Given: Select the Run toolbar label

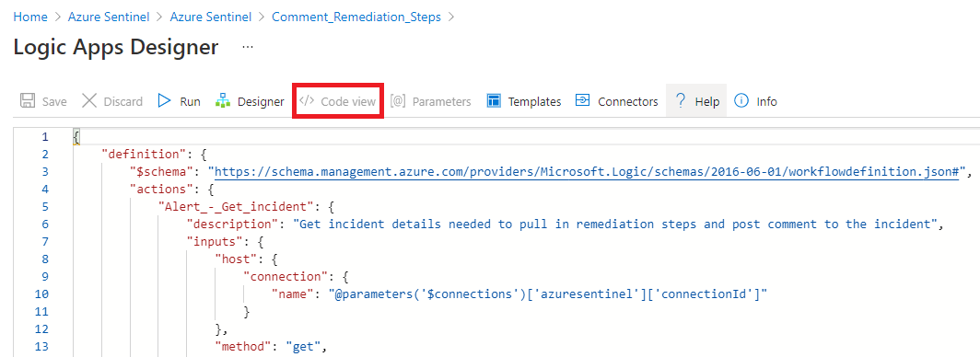Looking at the screenshot, I should [190, 102].
